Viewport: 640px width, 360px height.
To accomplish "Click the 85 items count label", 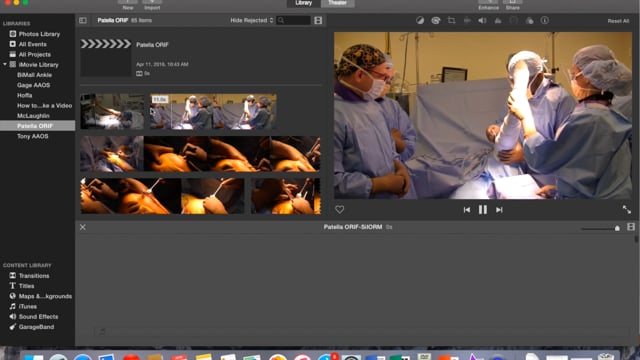I will (x=141, y=20).
